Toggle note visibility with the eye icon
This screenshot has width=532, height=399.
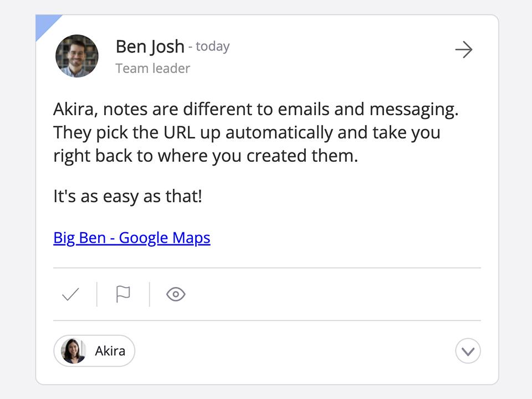pos(176,294)
